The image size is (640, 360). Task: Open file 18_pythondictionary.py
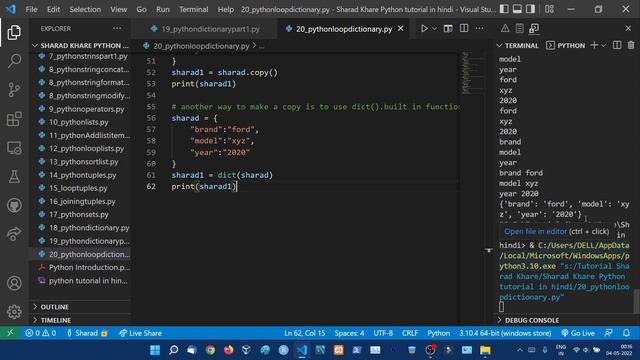point(89,228)
